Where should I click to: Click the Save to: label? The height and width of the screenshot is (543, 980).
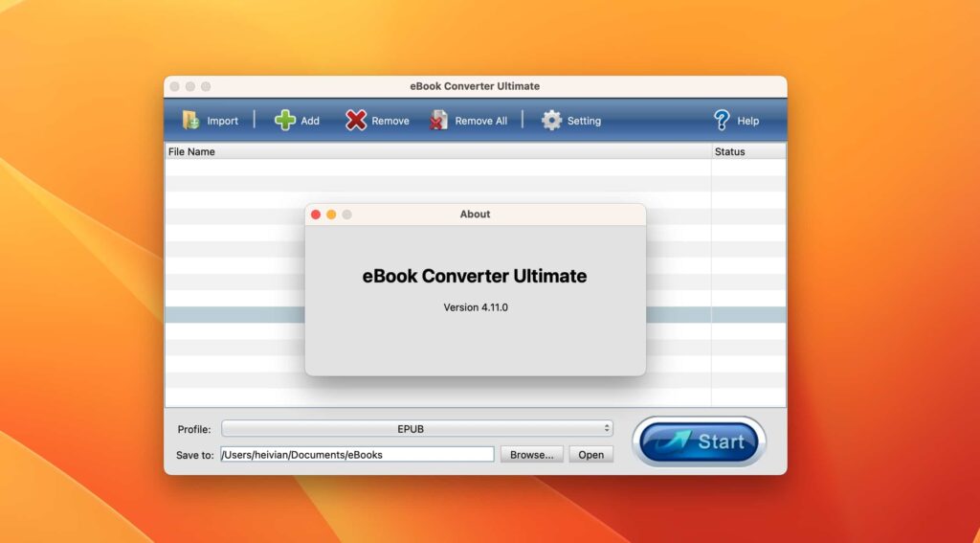tap(195, 455)
